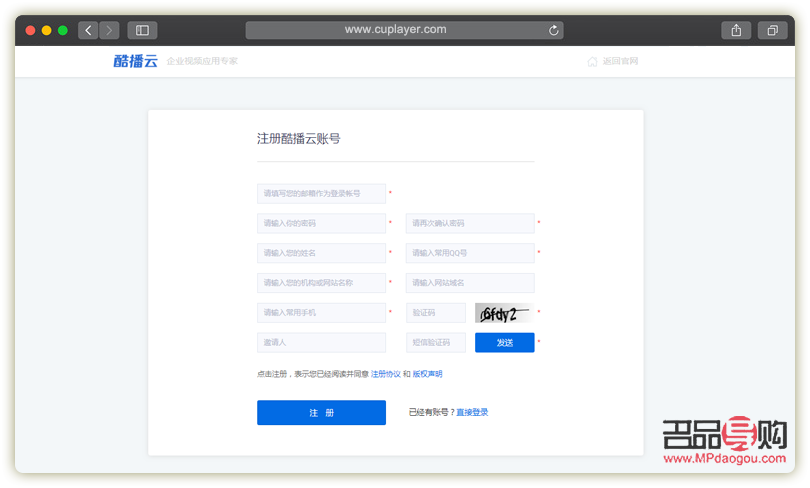810x488 pixels.
Task: Click the email login account field
Action: (x=321, y=193)
